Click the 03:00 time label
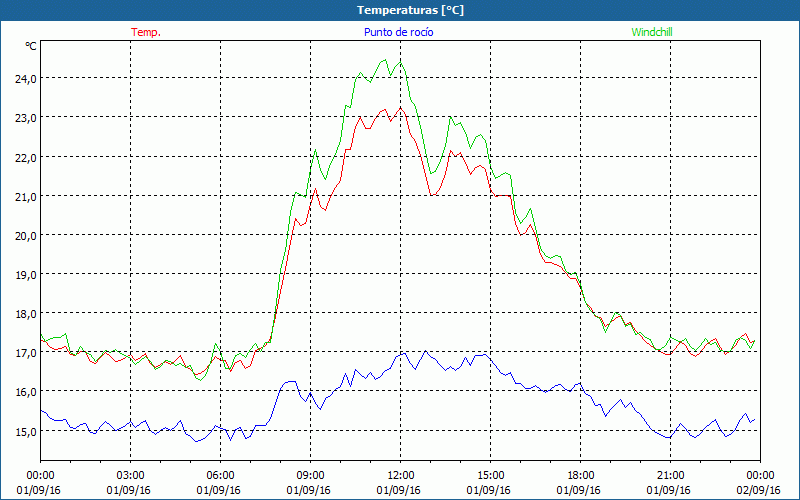Screen dimensions: 800x500 [x=130, y=475]
